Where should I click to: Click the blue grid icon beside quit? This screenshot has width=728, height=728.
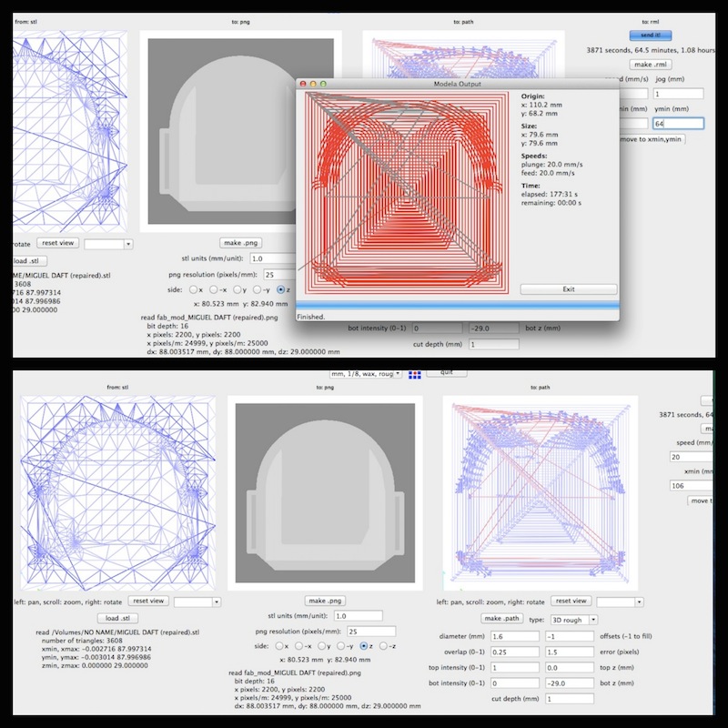click(415, 375)
